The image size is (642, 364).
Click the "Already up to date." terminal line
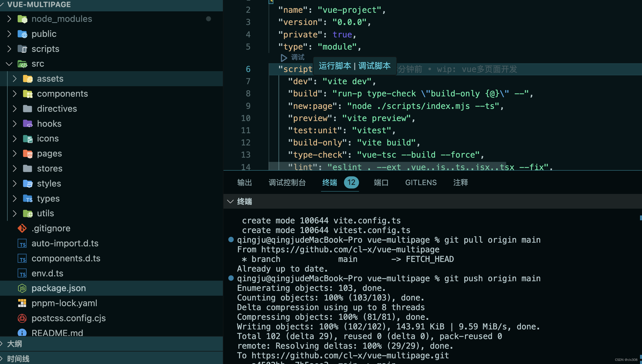pyautogui.click(x=282, y=269)
